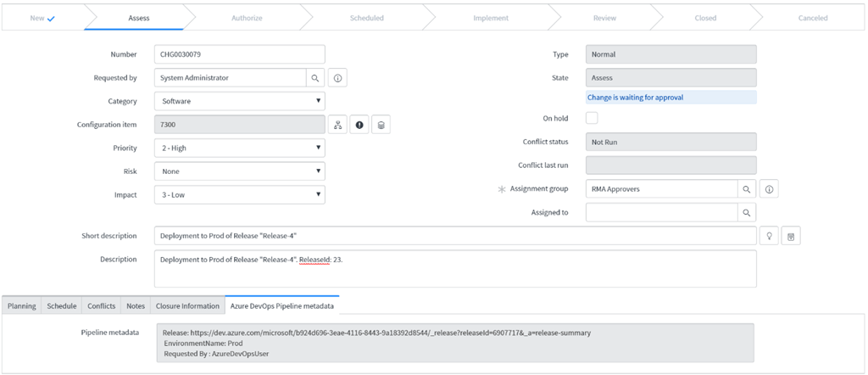
Task: Click the Assignment group lookup magnifier
Action: click(746, 189)
